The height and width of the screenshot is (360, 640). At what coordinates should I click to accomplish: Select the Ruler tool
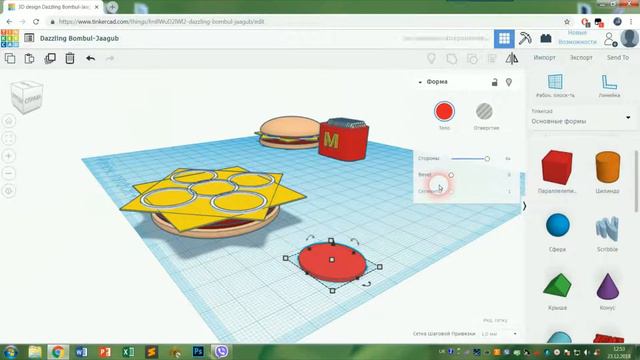609,86
